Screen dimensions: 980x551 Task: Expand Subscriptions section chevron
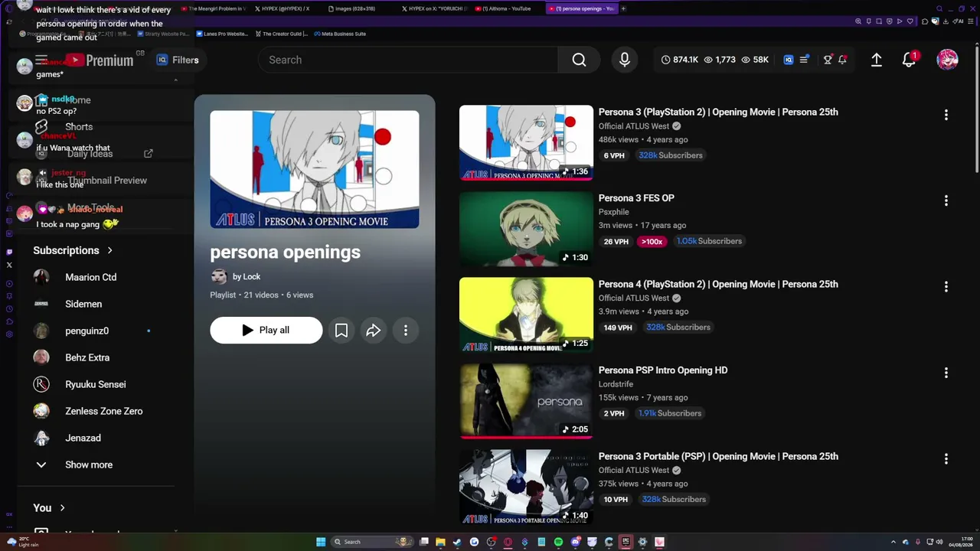click(x=110, y=250)
